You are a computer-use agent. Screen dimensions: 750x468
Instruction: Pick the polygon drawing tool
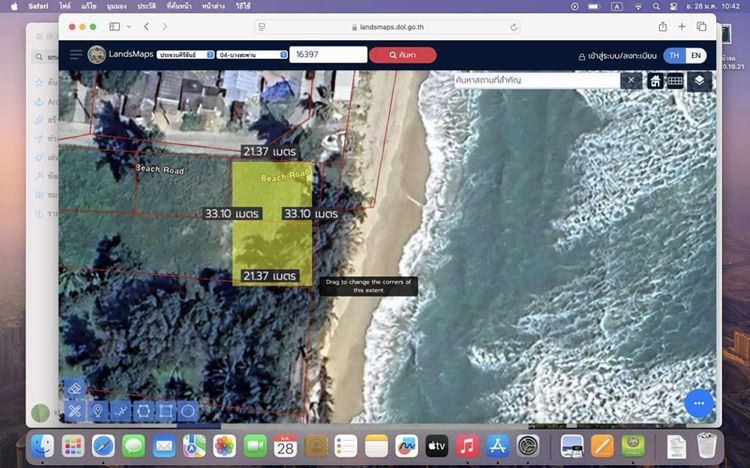(x=143, y=410)
